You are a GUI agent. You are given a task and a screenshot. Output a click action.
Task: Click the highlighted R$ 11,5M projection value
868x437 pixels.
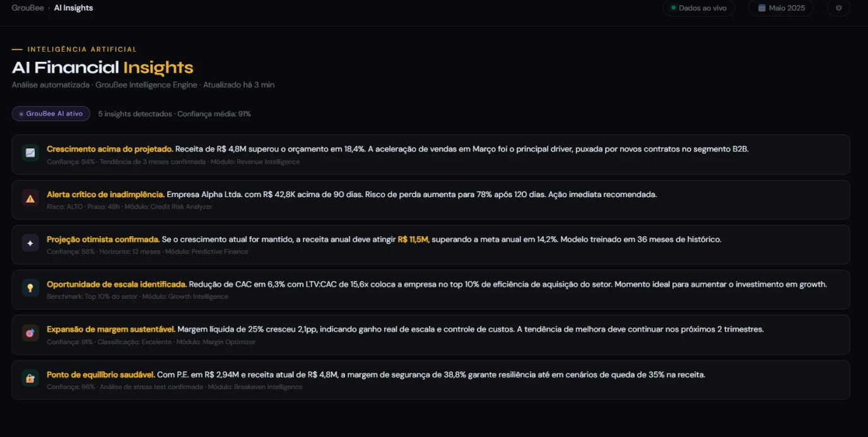[413, 239]
